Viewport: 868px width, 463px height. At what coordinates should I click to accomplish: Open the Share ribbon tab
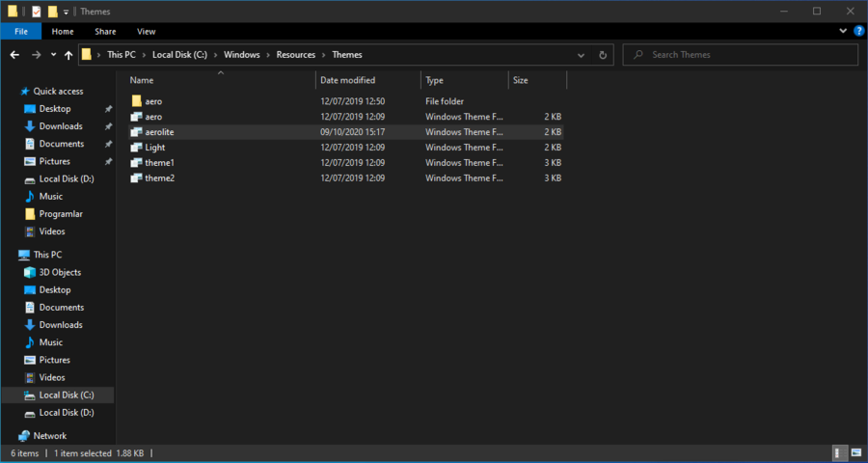tap(105, 32)
